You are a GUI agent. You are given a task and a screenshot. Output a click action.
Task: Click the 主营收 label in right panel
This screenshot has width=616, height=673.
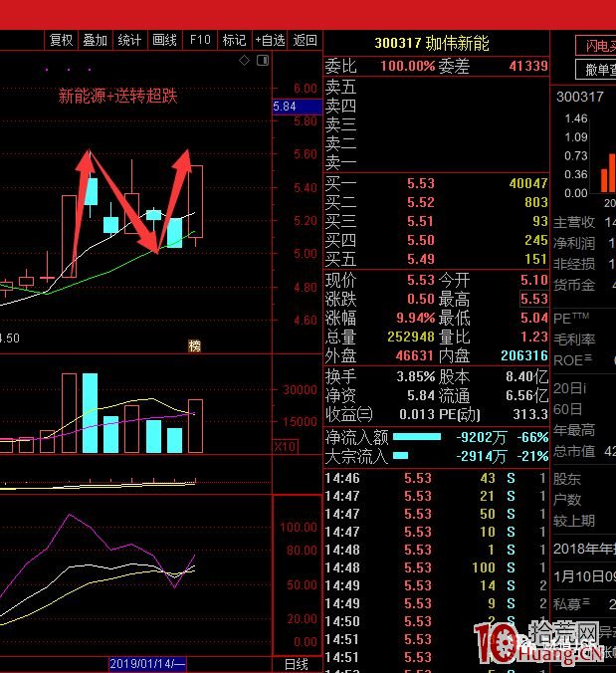coord(574,222)
